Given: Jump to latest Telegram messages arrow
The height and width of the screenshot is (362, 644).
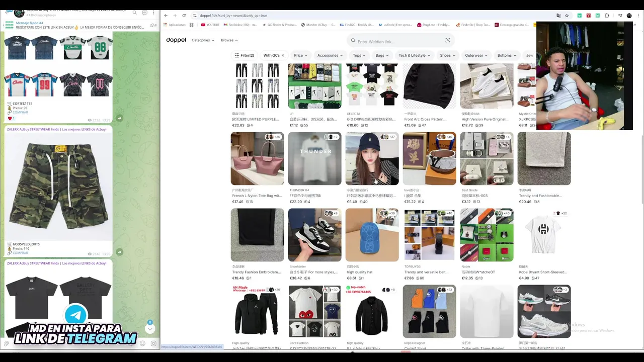Looking at the screenshot, I should tap(149, 328).
